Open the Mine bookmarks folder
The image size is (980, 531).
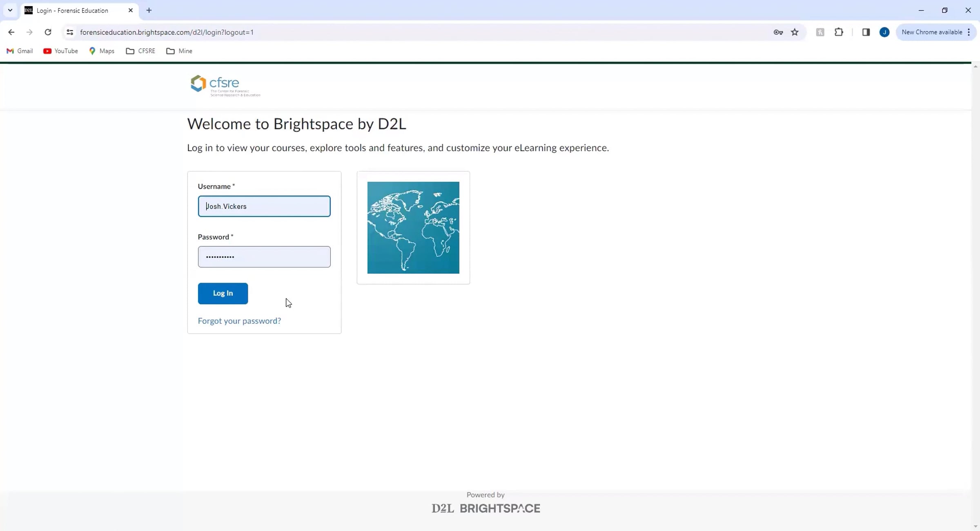pyautogui.click(x=179, y=51)
